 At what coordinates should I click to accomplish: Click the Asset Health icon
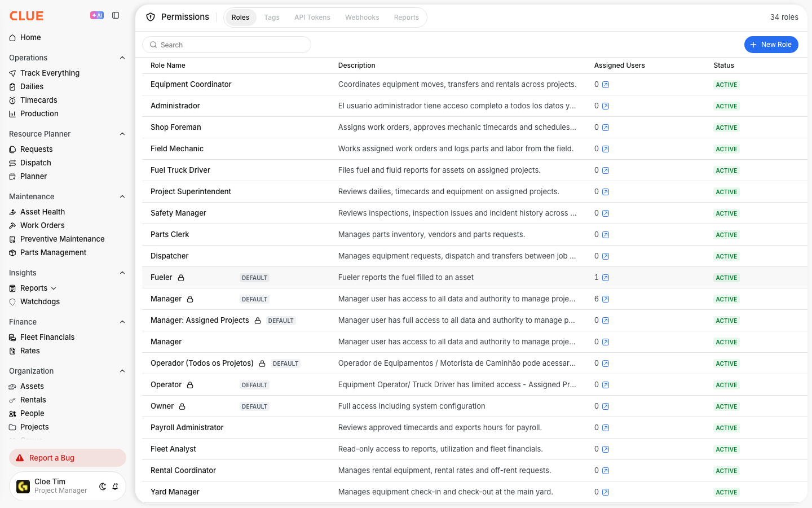(12, 212)
